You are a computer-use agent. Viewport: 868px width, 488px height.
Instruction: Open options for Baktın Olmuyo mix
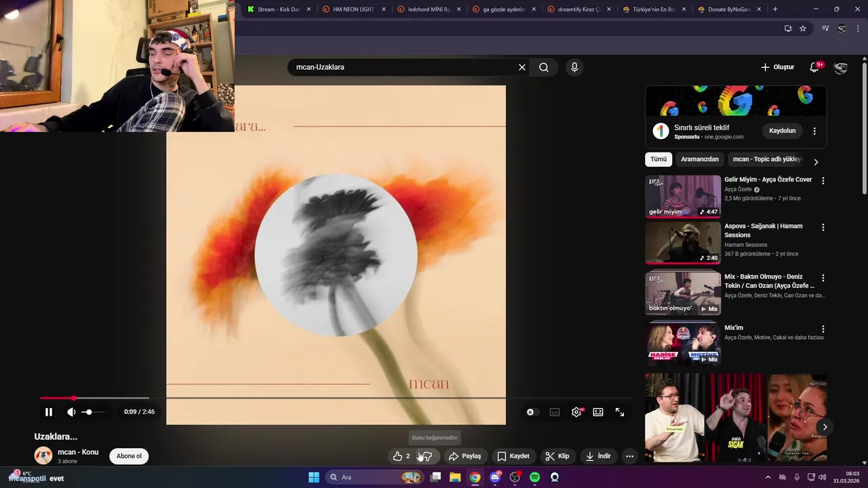tap(823, 278)
